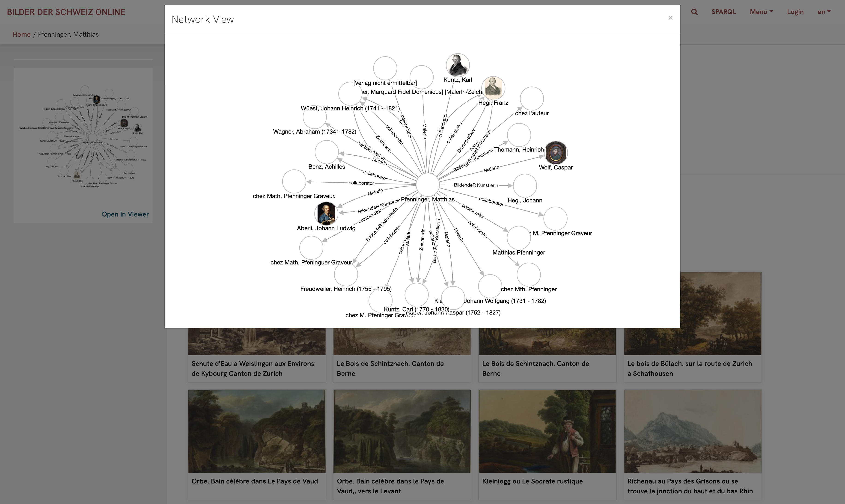Click Wolf, Caspar portrait node
Screen dimensions: 845x504
556,152
